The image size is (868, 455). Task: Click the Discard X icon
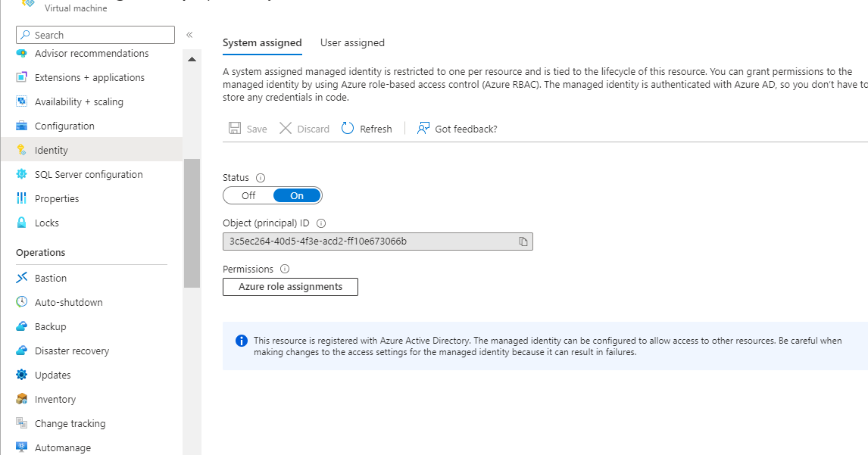[x=286, y=129]
